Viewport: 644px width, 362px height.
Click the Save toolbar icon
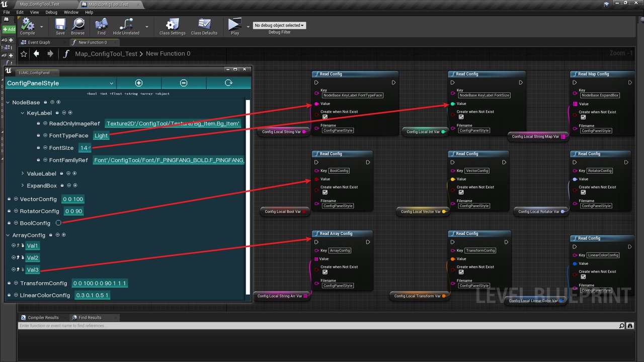pyautogui.click(x=60, y=24)
